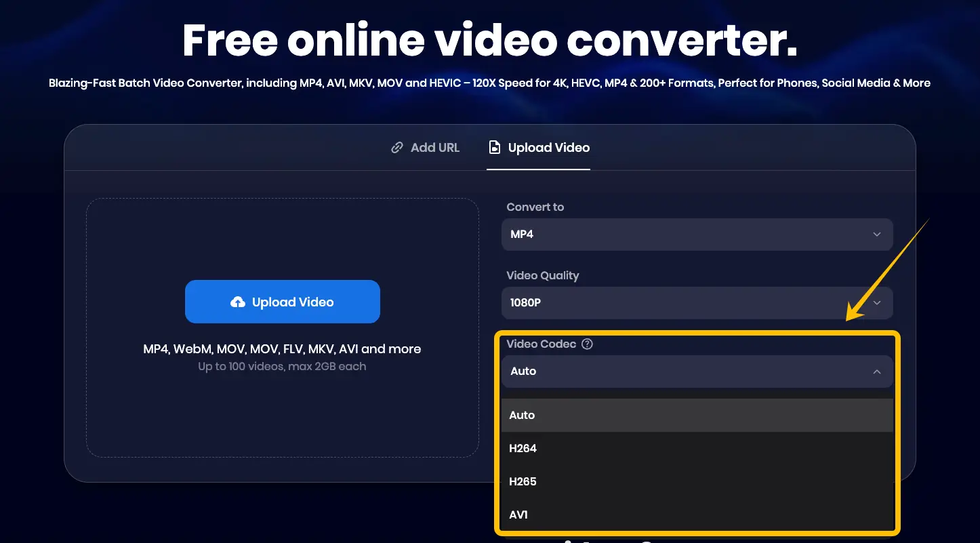Screen dimensions: 980x543
Task: Select H264 from the codec list
Action: [x=523, y=448]
